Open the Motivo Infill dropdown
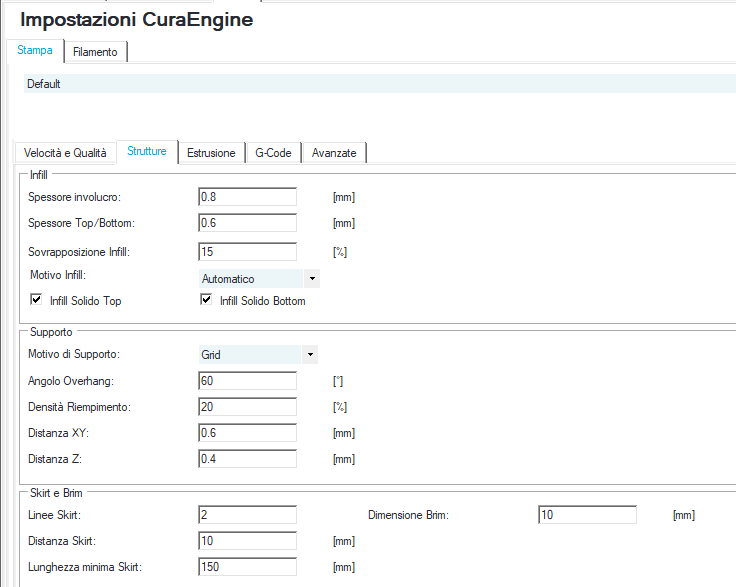This screenshot has height=587, width=736. (x=260, y=279)
